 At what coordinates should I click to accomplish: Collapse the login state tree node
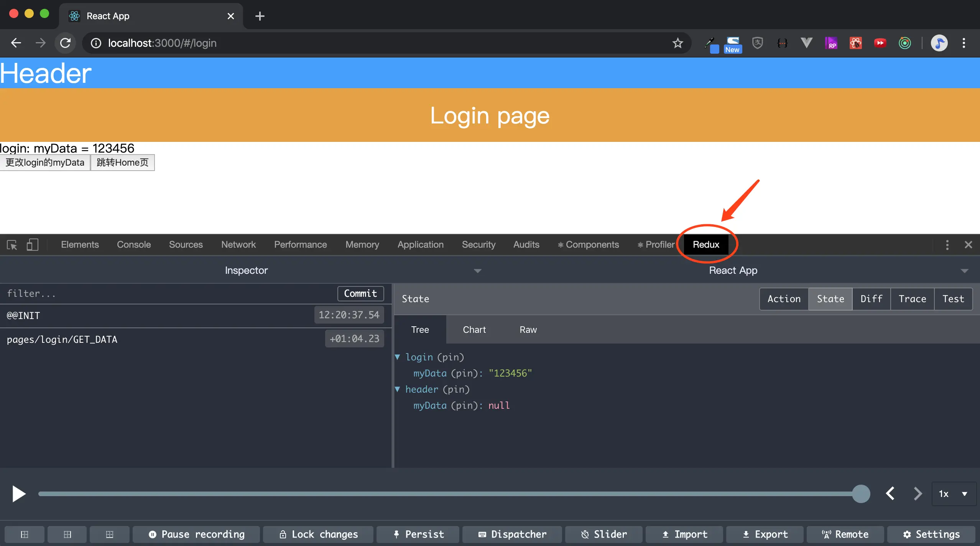(x=398, y=357)
